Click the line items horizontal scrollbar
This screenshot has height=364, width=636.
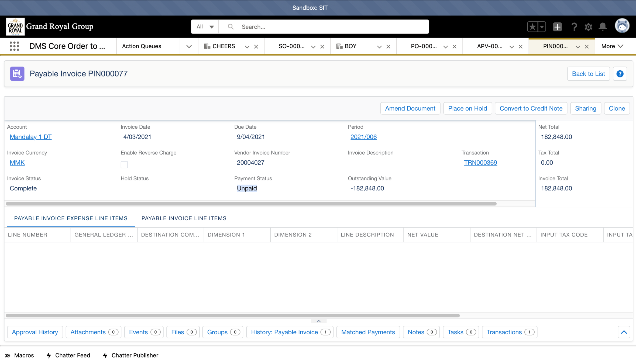pos(232,315)
